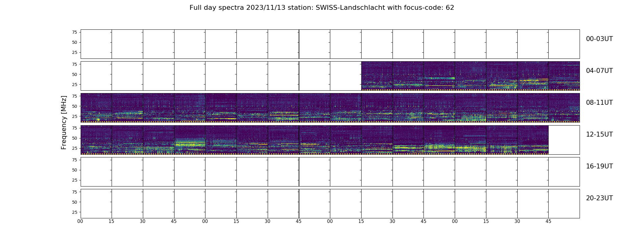644x245 pixels.
Task: Click the '75' tick in the 16-19UT row
Action: (x=75, y=160)
